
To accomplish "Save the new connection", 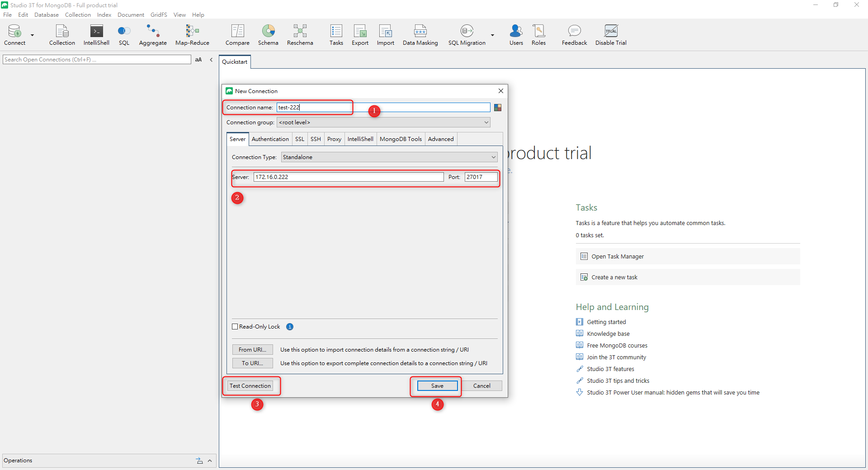I will pyautogui.click(x=437, y=386).
